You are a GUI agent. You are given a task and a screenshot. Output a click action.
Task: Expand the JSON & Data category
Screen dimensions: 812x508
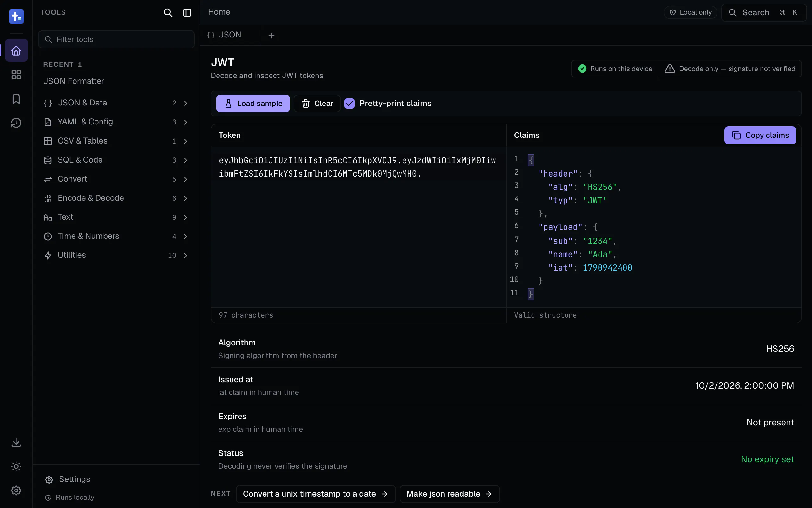(x=116, y=103)
